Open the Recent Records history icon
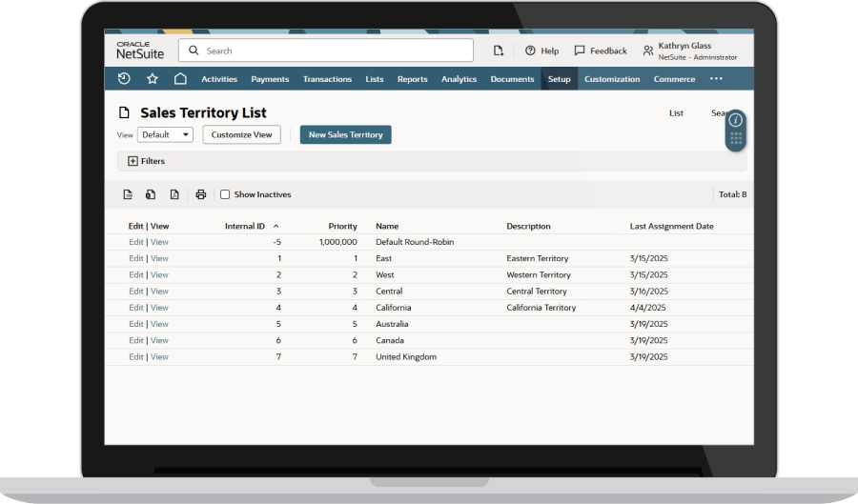 pos(125,79)
